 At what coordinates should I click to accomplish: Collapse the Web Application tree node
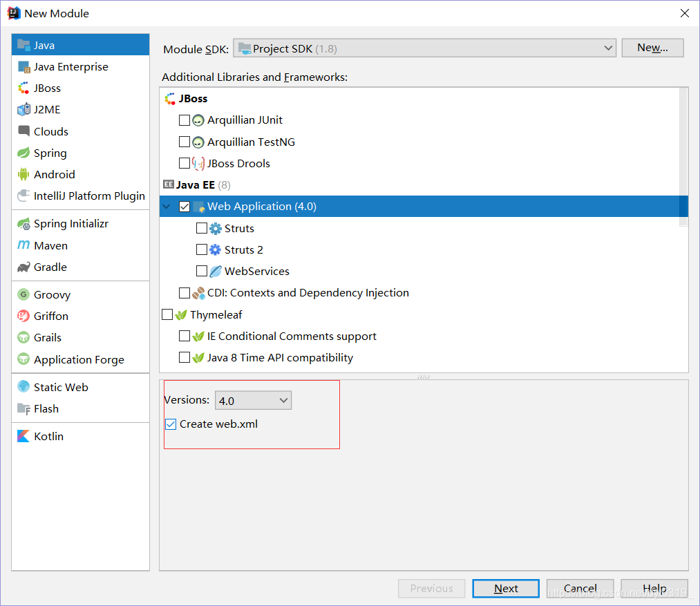point(167,207)
